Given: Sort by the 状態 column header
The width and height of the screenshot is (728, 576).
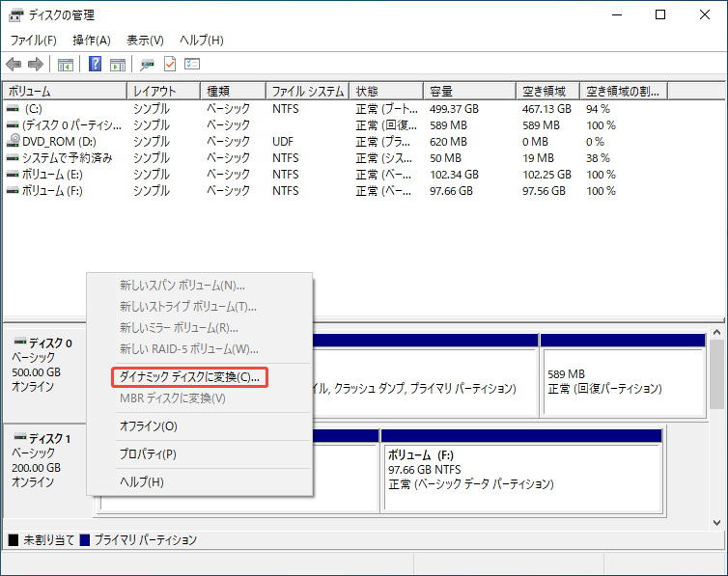Looking at the screenshot, I should (387, 92).
